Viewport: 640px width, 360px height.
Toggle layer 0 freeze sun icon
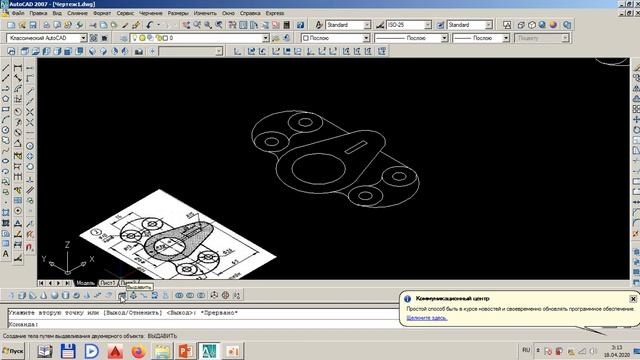(142, 38)
